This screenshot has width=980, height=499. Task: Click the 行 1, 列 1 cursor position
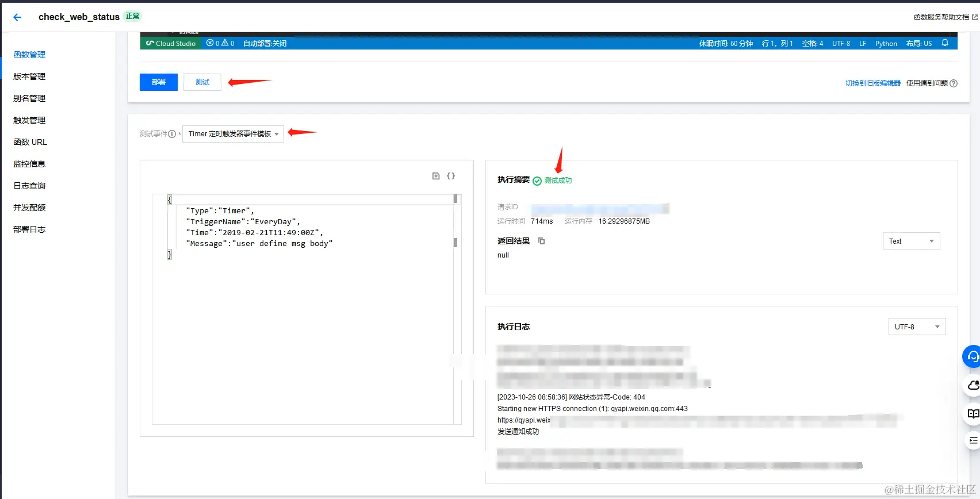coord(777,43)
